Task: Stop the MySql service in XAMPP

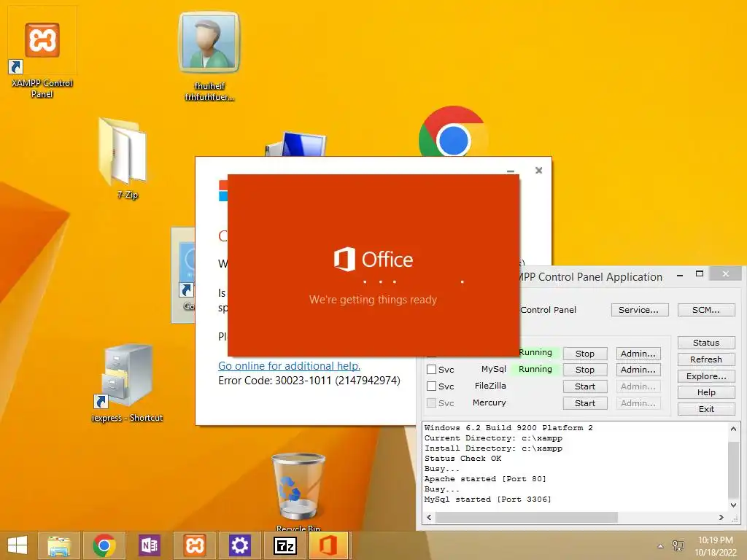Action: (584, 370)
